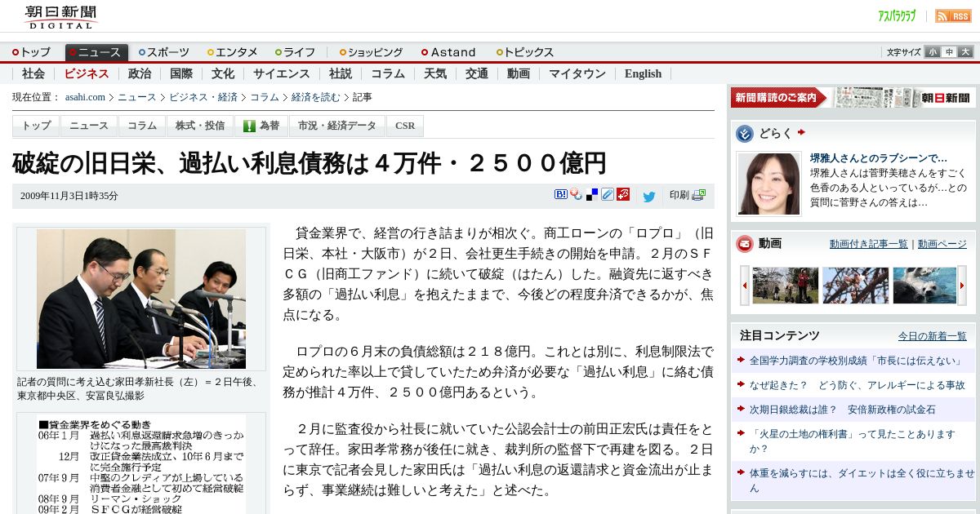The image size is (980, 514).
Task: Select ビジネス in news submenu
Action: pyautogui.click(x=87, y=73)
